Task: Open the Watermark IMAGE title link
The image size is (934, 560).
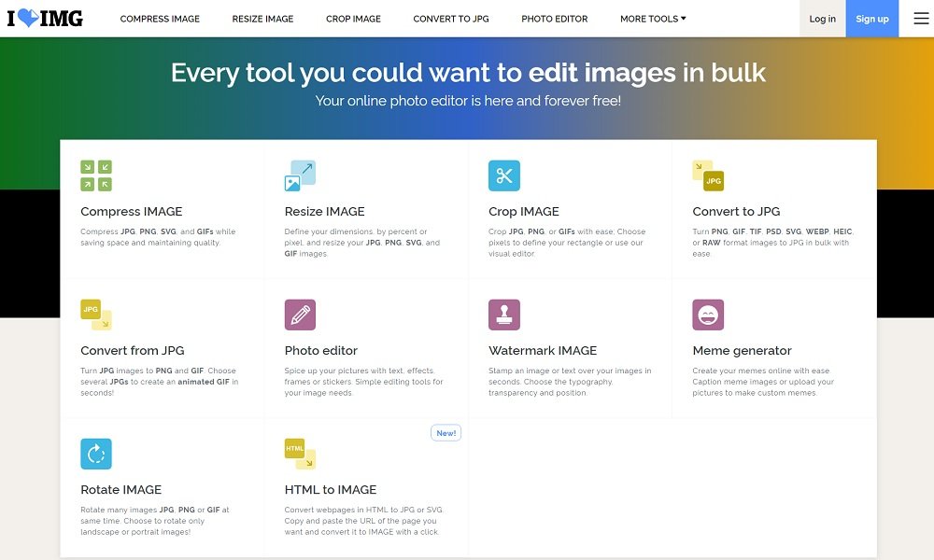Action: [x=543, y=351]
